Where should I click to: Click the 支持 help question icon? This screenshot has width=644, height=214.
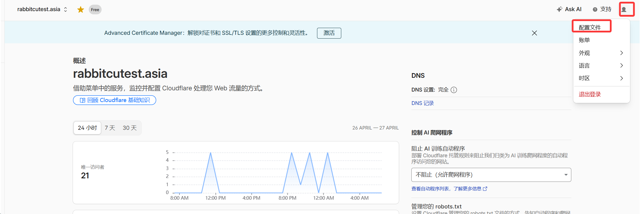click(595, 10)
